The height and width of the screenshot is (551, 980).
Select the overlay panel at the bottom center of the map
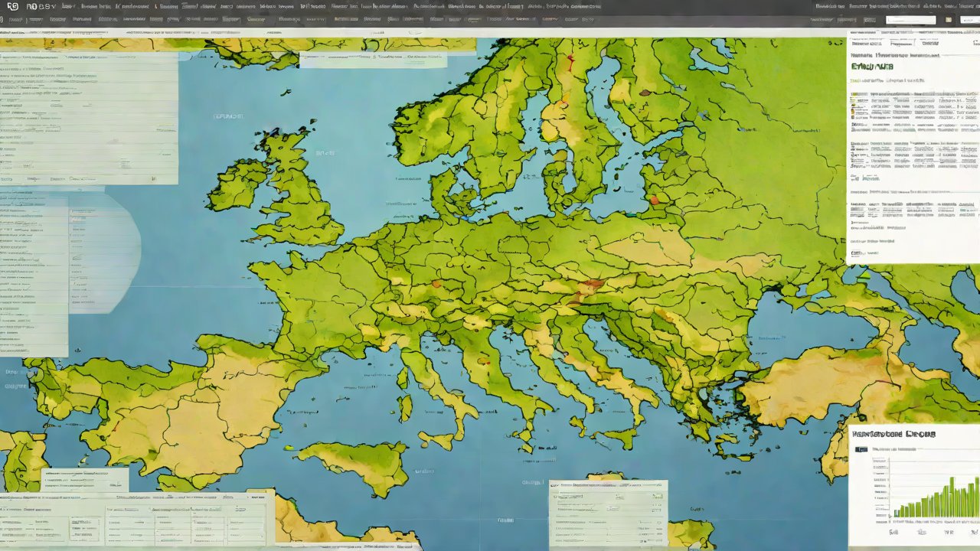(608, 514)
